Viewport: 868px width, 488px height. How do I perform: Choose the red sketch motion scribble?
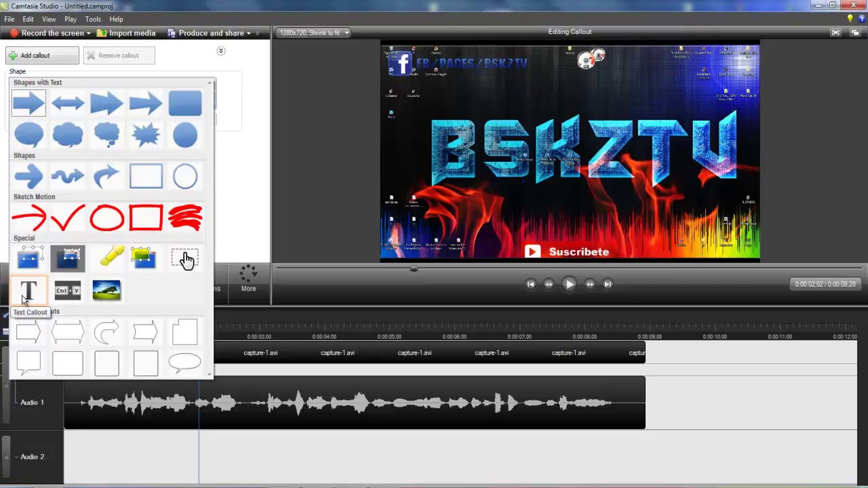click(185, 218)
